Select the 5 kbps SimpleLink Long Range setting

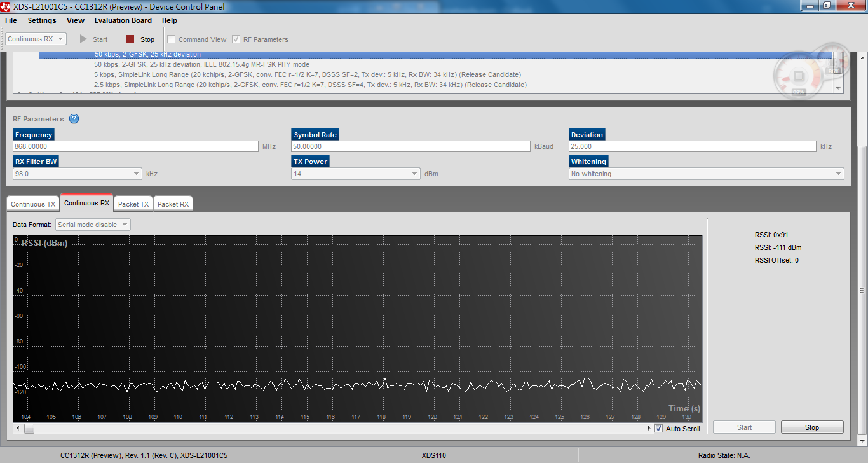click(308, 75)
